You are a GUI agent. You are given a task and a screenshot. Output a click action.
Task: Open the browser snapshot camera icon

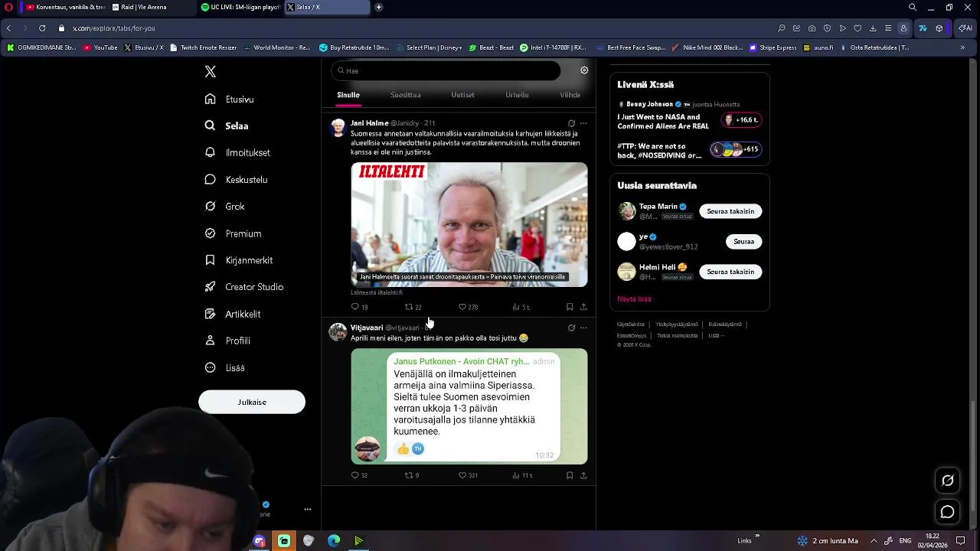point(812,28)
